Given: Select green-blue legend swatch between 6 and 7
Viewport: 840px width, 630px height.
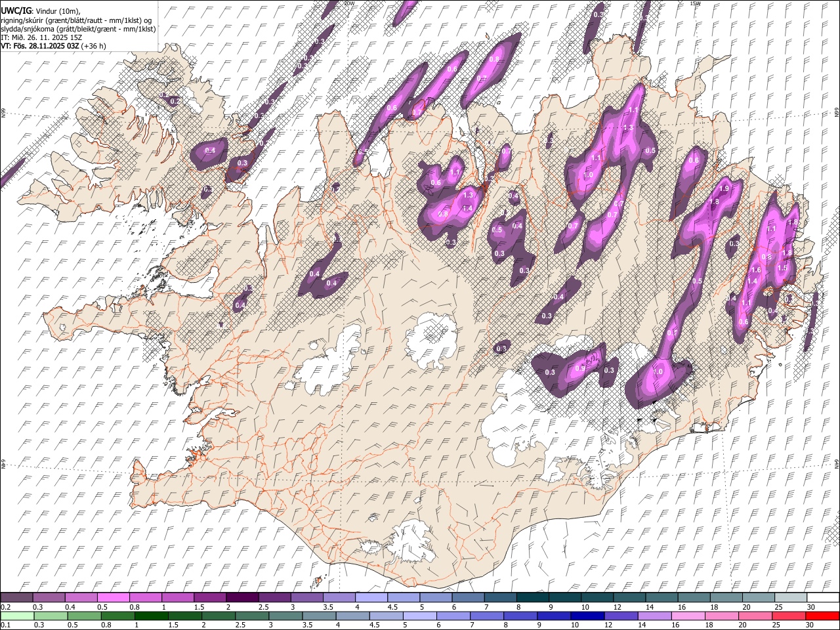Looking at the screenshot, I should [453, 616].
